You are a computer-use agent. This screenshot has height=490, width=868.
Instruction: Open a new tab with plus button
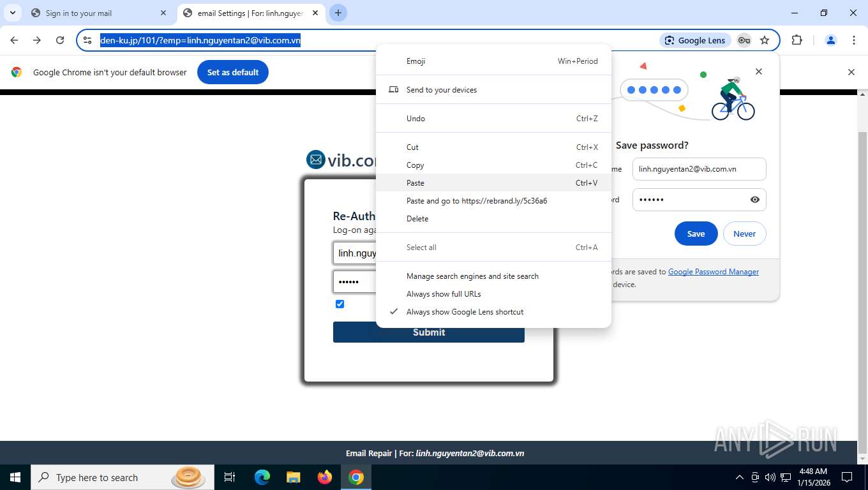coord(338,13)
